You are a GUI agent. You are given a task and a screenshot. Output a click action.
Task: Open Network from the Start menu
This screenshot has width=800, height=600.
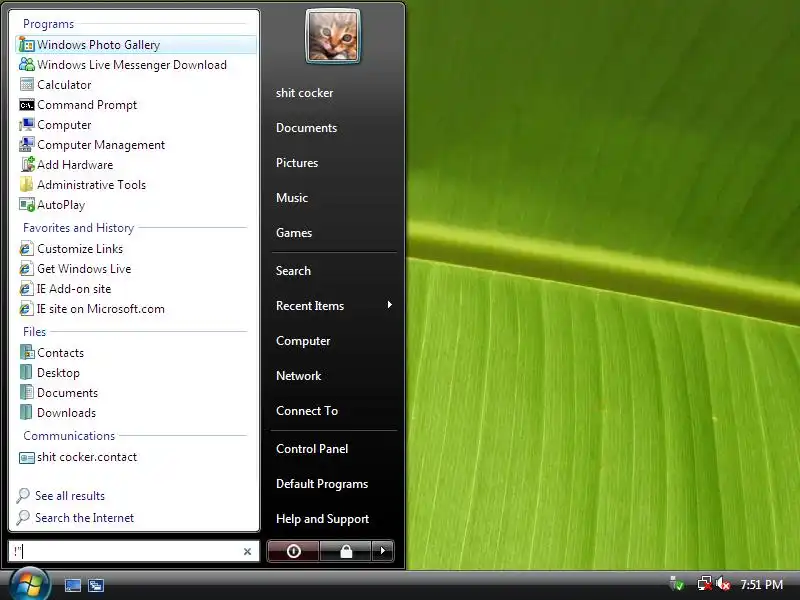pos(298,376)
